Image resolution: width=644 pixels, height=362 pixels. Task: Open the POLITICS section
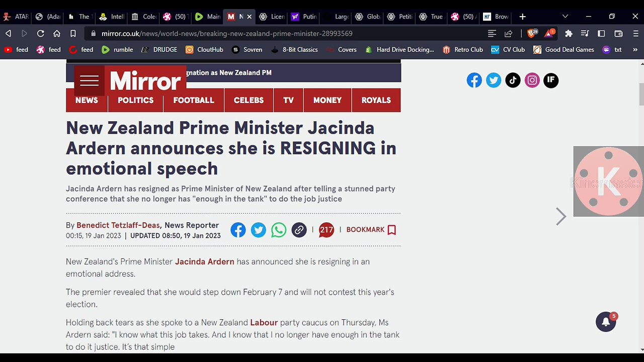click(135, 100)
